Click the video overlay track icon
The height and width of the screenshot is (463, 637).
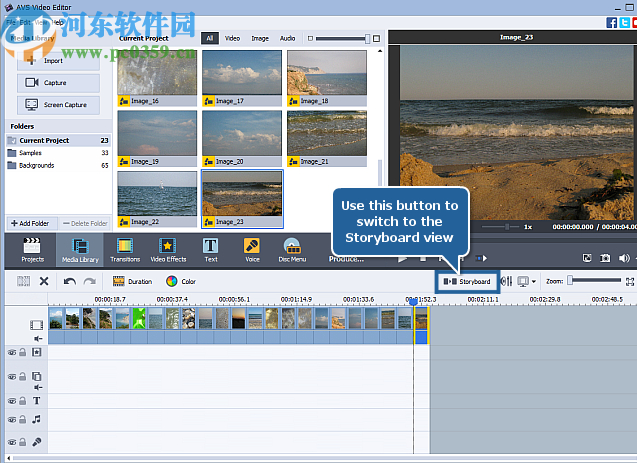click(x=37, y=376)
